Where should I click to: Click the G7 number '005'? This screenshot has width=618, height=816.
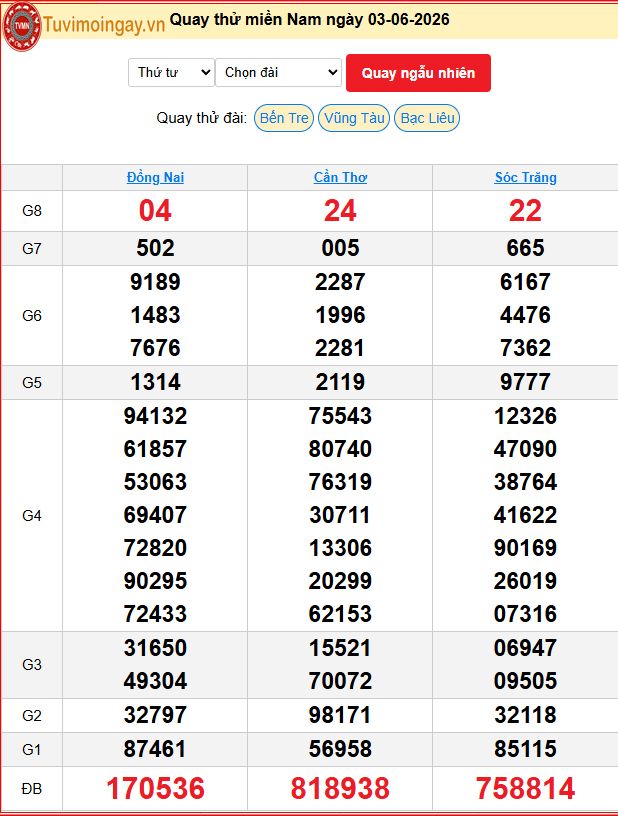point(340,248)
